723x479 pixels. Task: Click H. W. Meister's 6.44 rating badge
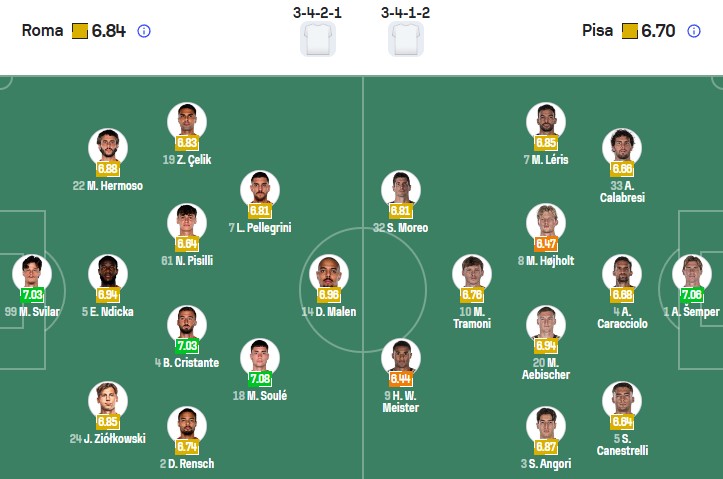(401, 379)
